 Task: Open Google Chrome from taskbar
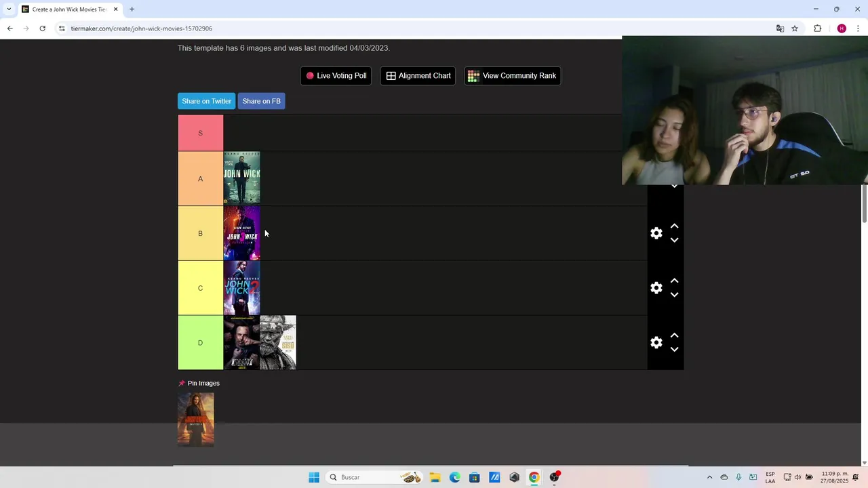coord(534,477)
